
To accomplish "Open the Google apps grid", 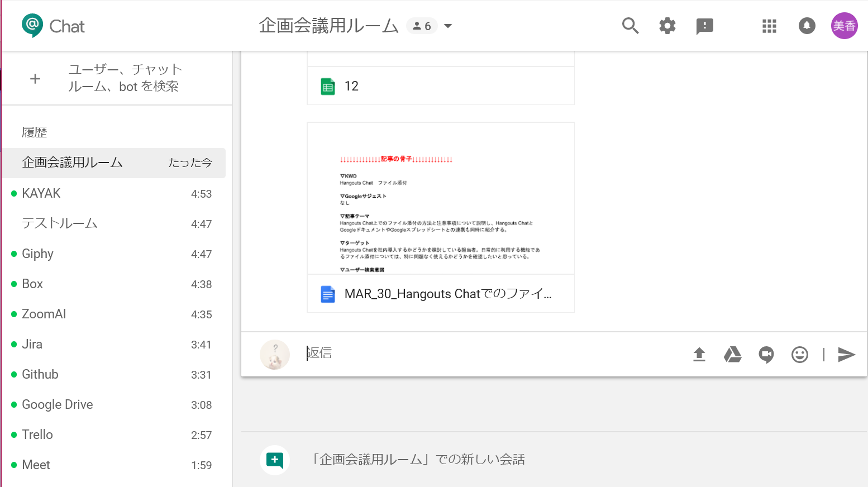I will (769, 26).
